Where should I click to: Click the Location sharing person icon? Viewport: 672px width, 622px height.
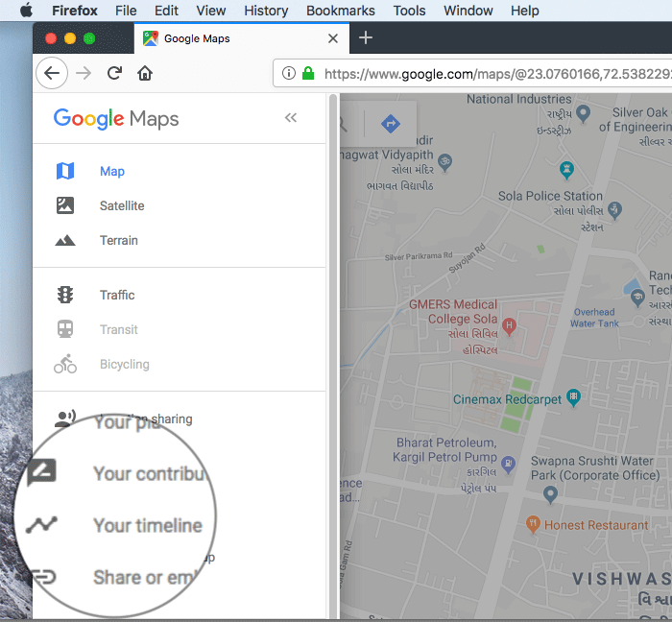point(65,419)
